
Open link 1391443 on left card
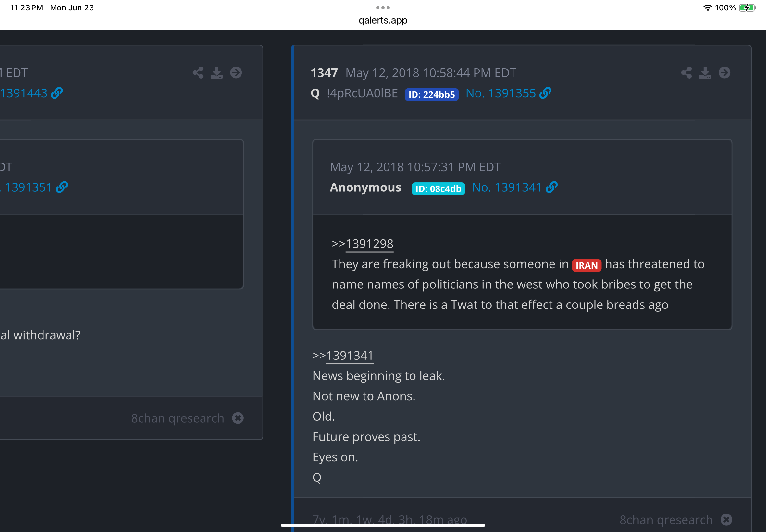coord(31,93)
